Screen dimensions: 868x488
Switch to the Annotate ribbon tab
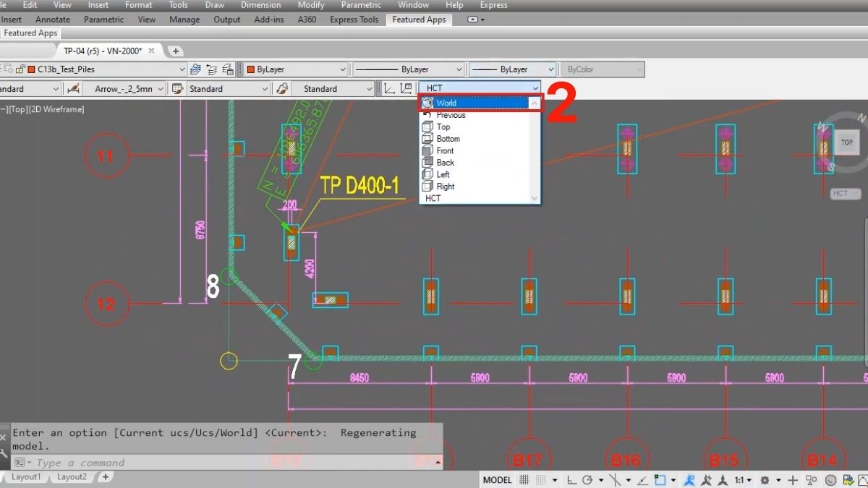(53, 20)
